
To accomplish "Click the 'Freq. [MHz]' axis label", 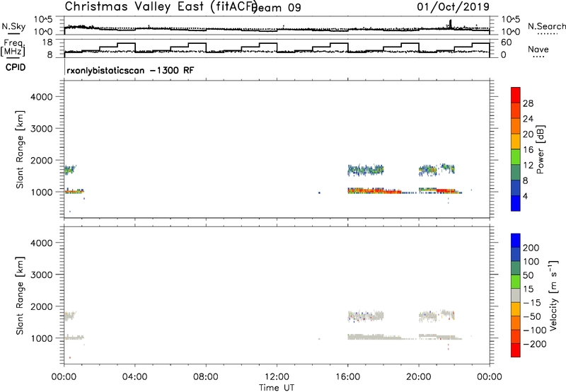I will (13, 47).
